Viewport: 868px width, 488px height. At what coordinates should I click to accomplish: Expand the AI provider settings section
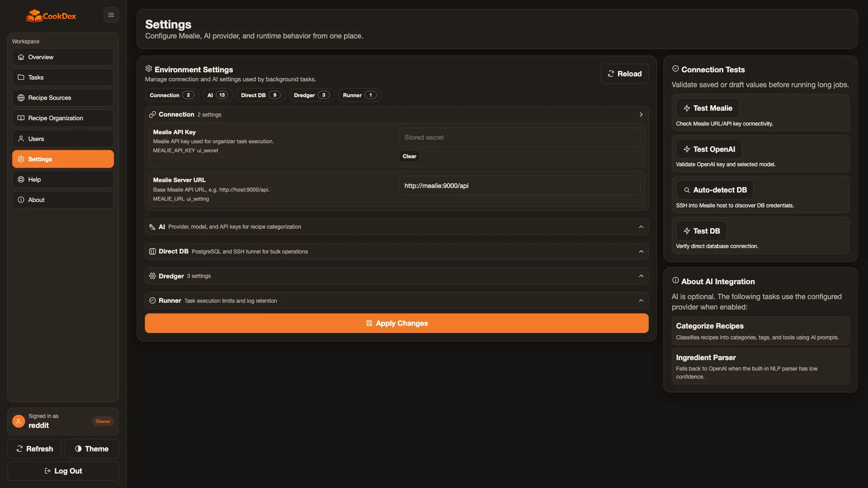click(396, 227)
